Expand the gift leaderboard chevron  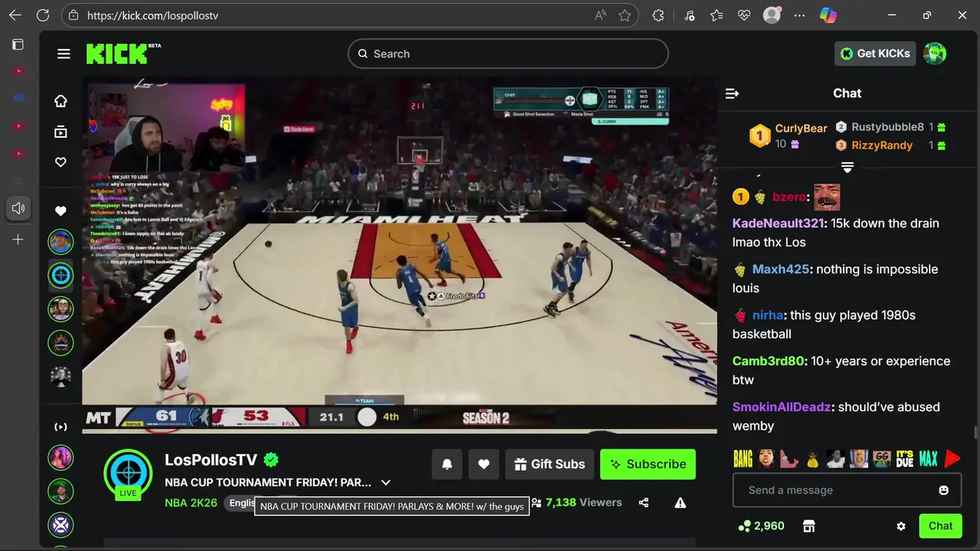[848, 167]
